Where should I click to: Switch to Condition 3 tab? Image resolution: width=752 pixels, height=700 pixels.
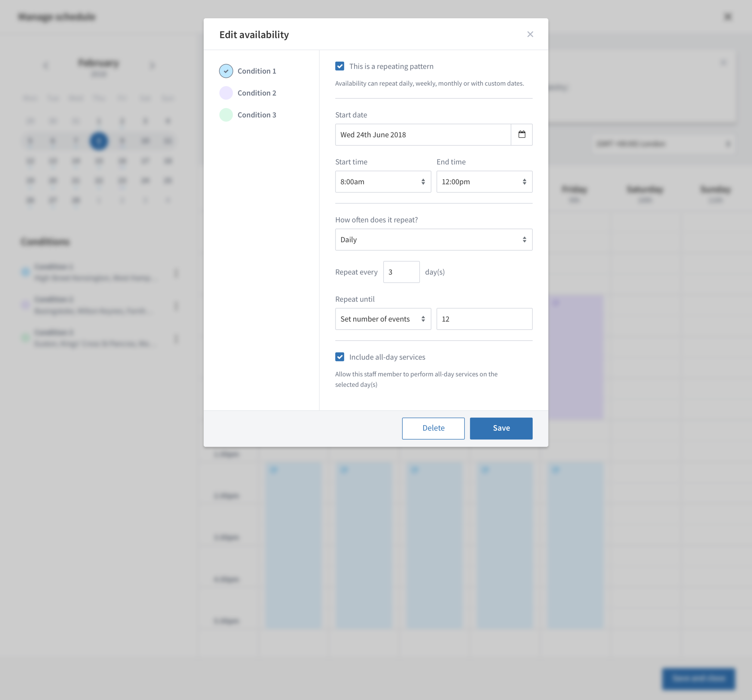(257, 115)
